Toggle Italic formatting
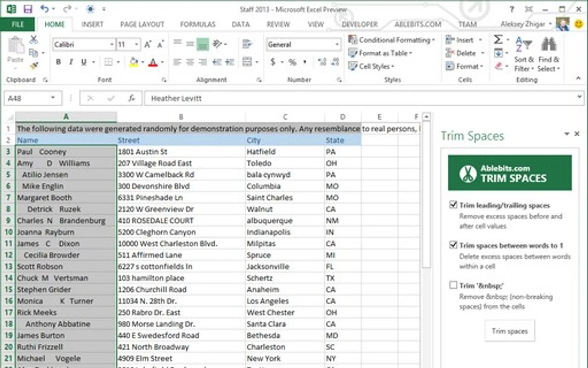This screenshot has height=368, width=588. pos(71,62)
